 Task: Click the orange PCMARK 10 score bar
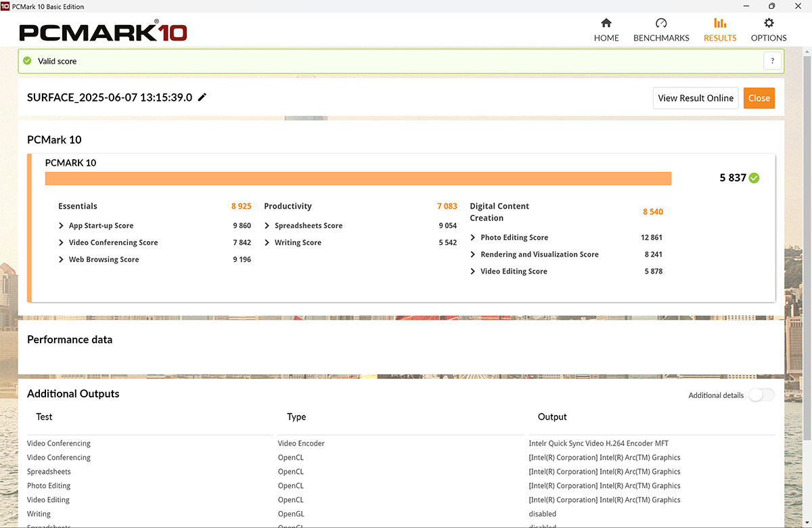pyautogui.click(x=358, y=178)
